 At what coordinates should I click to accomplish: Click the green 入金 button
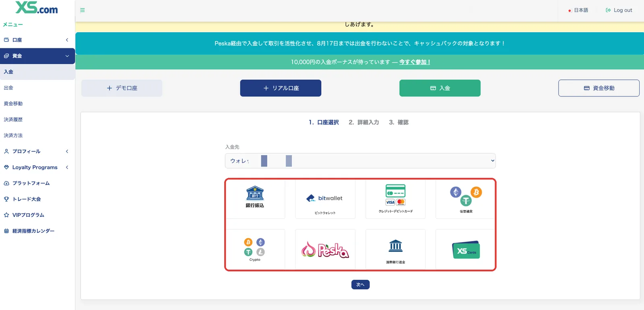[440, 88]
